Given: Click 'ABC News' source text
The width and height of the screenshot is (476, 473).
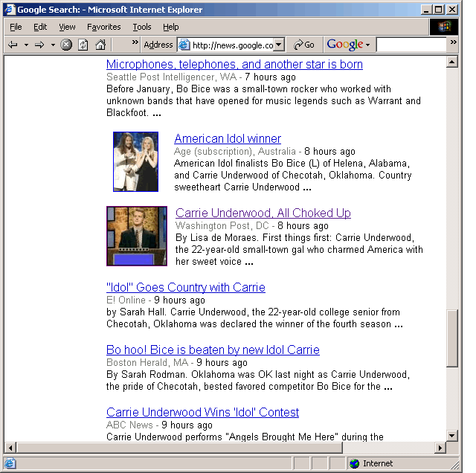Looking at the screenshot, I should coord(129,425).
